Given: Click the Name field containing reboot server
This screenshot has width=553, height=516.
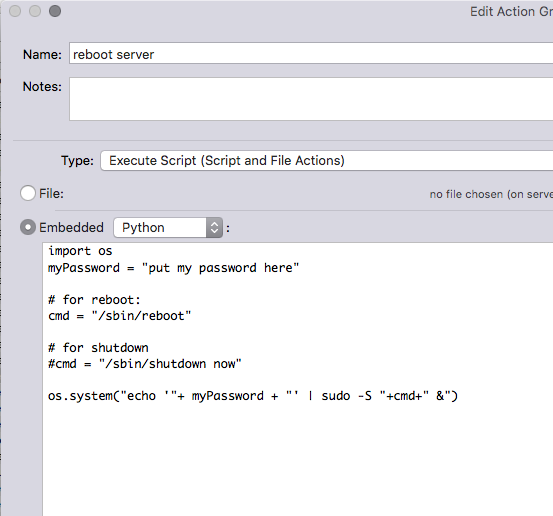Looking at the screenshot, I should pyautogui.click(x=311, y=54).
